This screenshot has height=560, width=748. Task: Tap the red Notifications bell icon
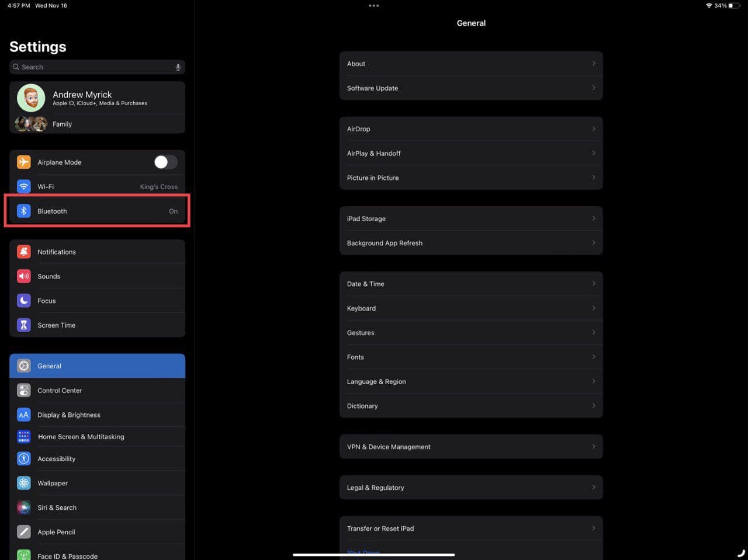(23, 252)
